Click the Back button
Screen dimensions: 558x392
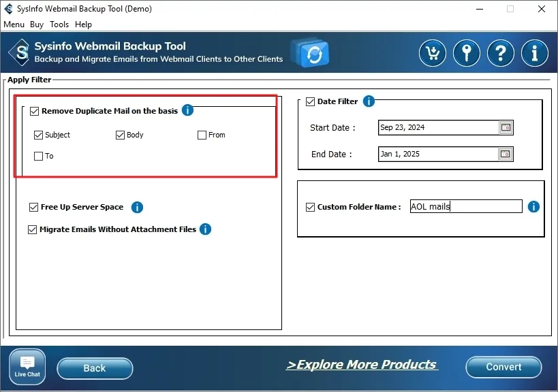(x=95, y=368)
